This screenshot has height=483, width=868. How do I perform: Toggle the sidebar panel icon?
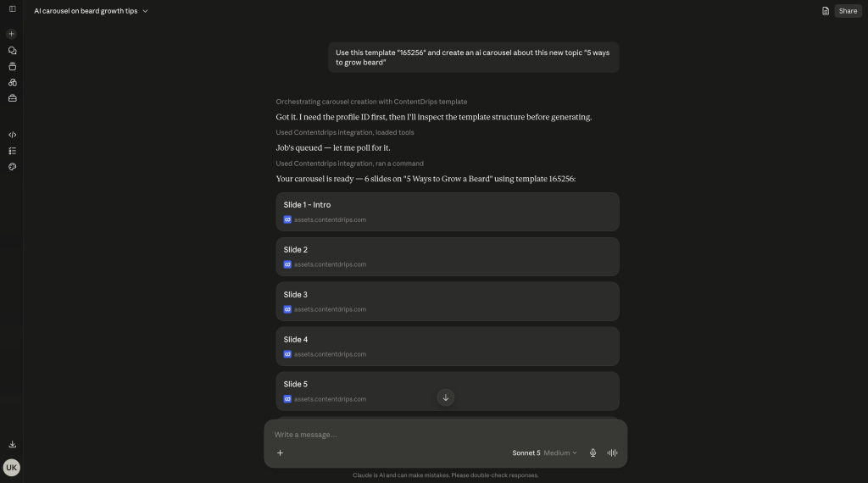click(12, 8)
